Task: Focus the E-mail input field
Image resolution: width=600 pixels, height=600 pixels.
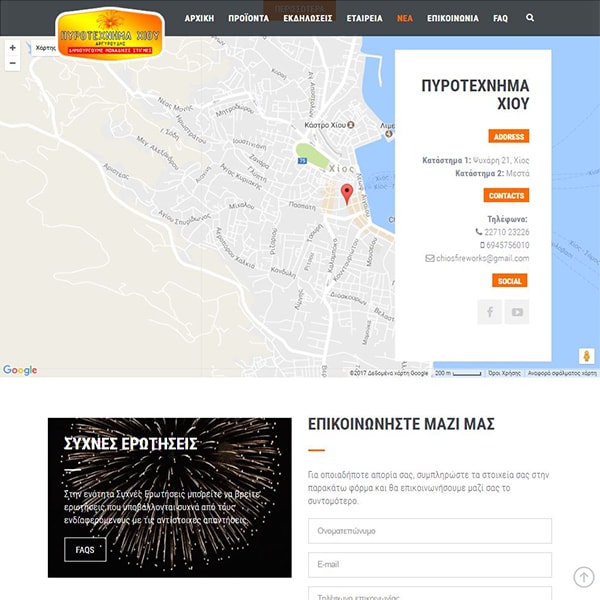Action: (x=429, y=565)
